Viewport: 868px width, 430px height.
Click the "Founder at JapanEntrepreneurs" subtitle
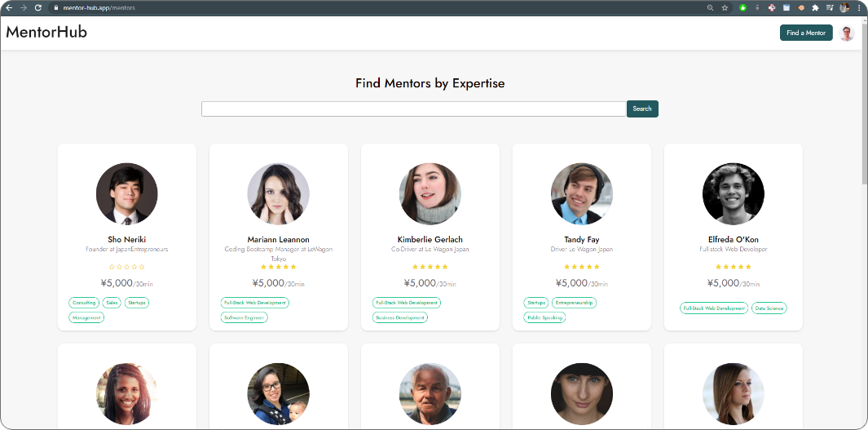tap(127, 250)
